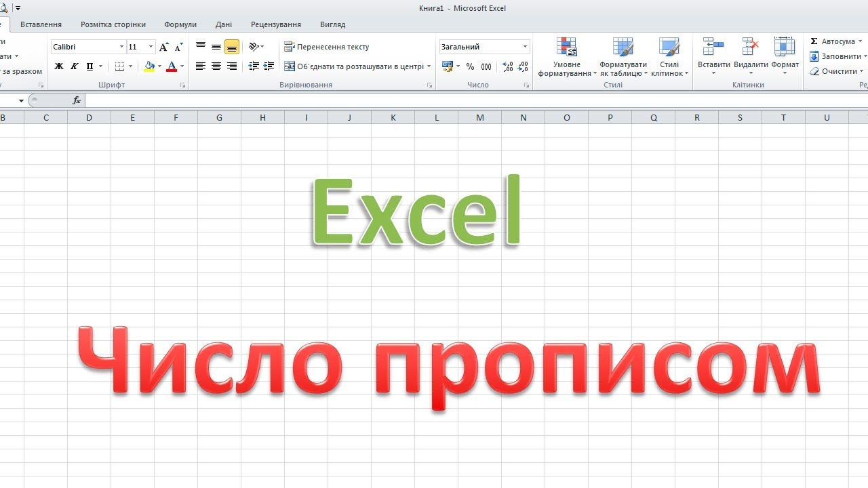
Task: Open Число group dialog launcher
Action: pyautogui.click(x=526, y=85)
